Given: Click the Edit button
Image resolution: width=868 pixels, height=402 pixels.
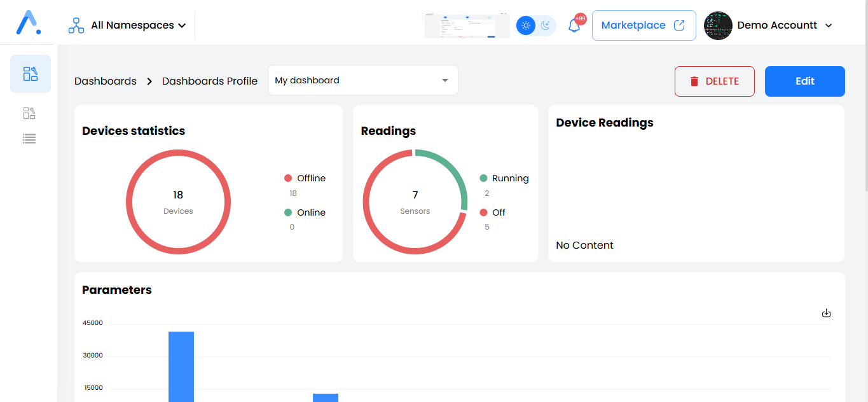Looking at the screenshot, I should (x=804, y=81).
